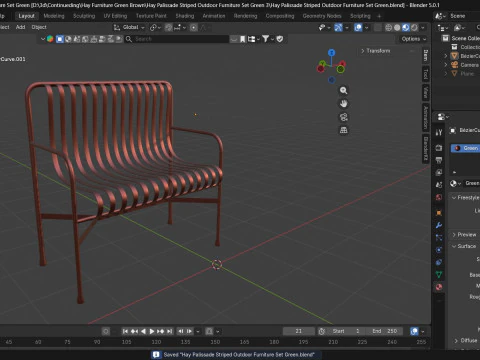
Task: Open the Modifiers wrench tab icon
Action: [439, 225]
